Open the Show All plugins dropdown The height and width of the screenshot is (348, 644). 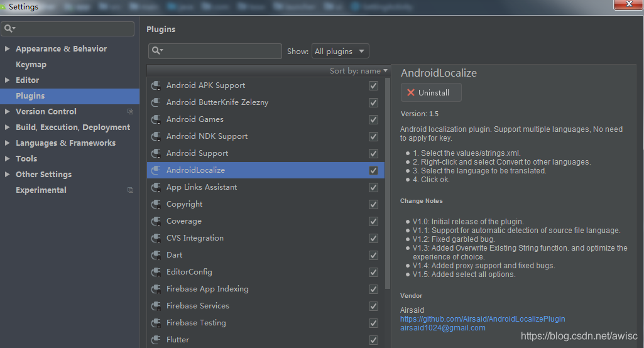340,52
